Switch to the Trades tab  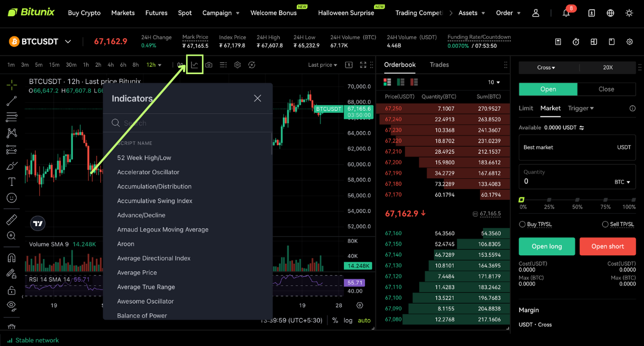tap(439, 64)
